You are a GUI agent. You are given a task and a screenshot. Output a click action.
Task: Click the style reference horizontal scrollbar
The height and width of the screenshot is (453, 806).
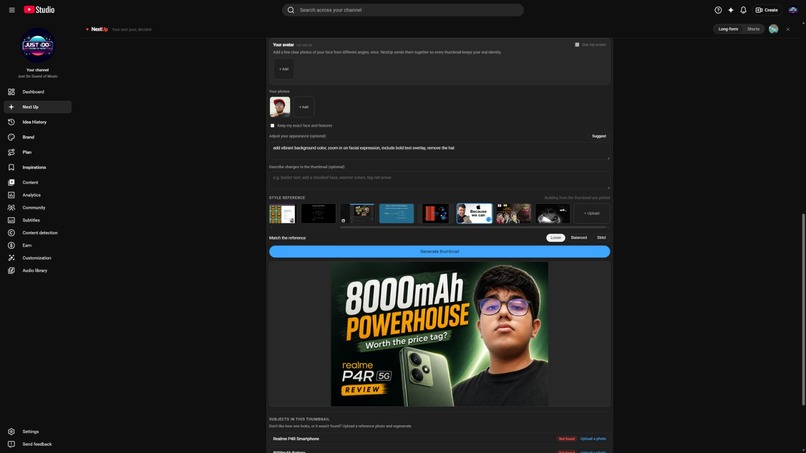[x=473, y=227]
